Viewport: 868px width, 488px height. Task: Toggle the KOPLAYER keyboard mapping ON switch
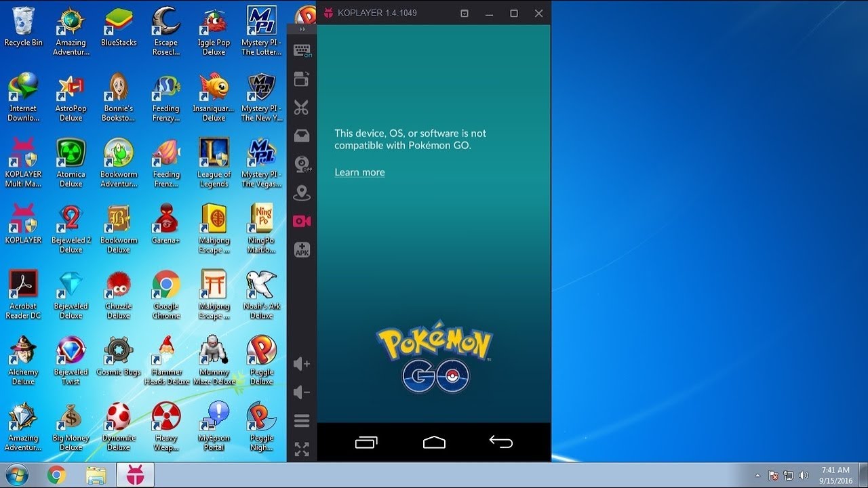pyautogui.click(x=302, y=51)
